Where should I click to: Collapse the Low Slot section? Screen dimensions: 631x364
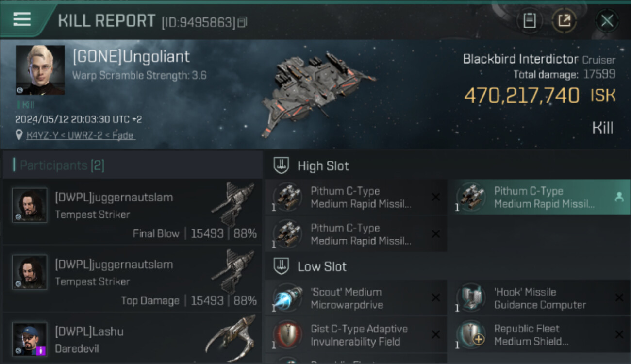[282, 266]
